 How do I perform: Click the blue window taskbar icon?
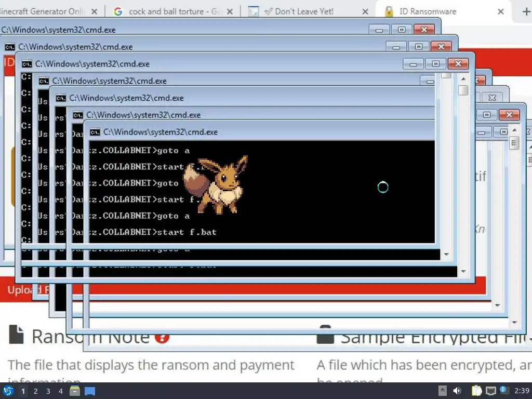pyautogui.click(x=90, y=391)
